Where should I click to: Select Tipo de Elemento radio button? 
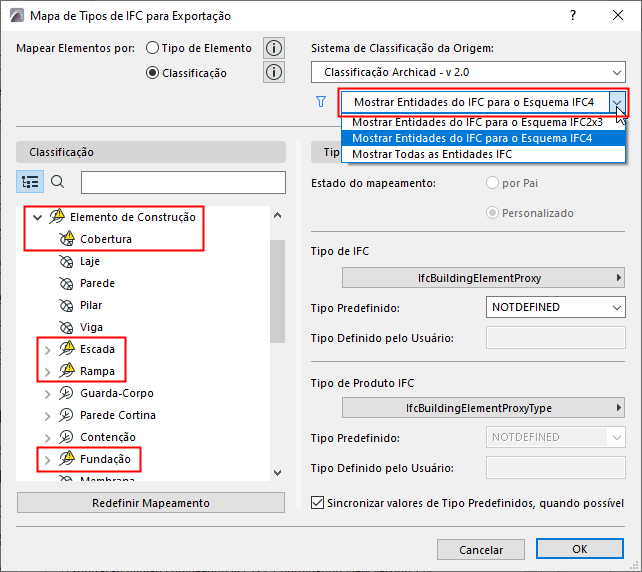152,48
